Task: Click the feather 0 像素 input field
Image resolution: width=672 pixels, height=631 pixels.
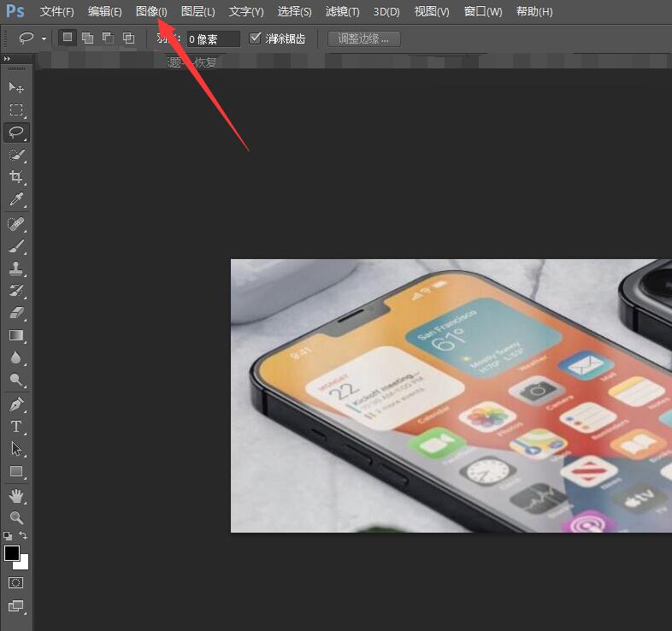Action: coord(213,39)
